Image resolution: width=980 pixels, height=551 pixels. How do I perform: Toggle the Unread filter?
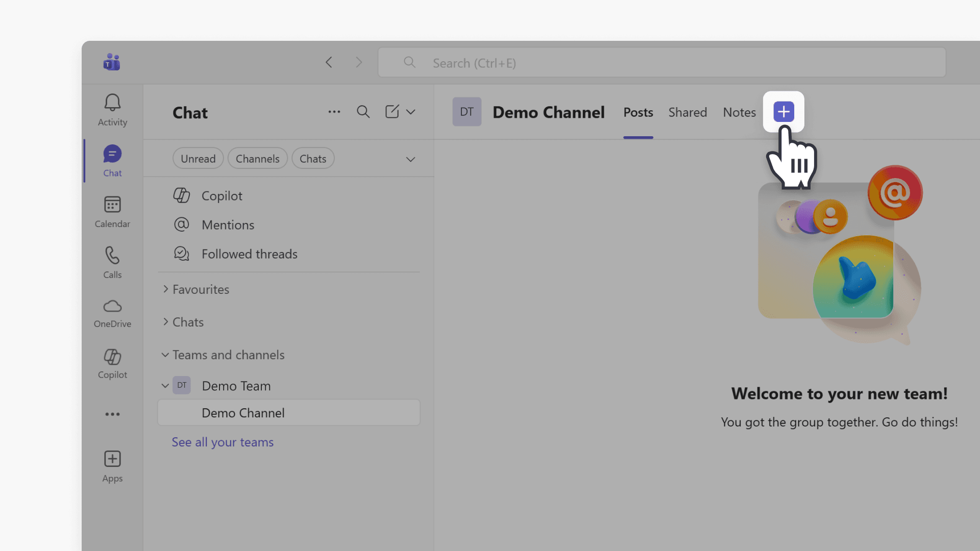tap(198, 158)
